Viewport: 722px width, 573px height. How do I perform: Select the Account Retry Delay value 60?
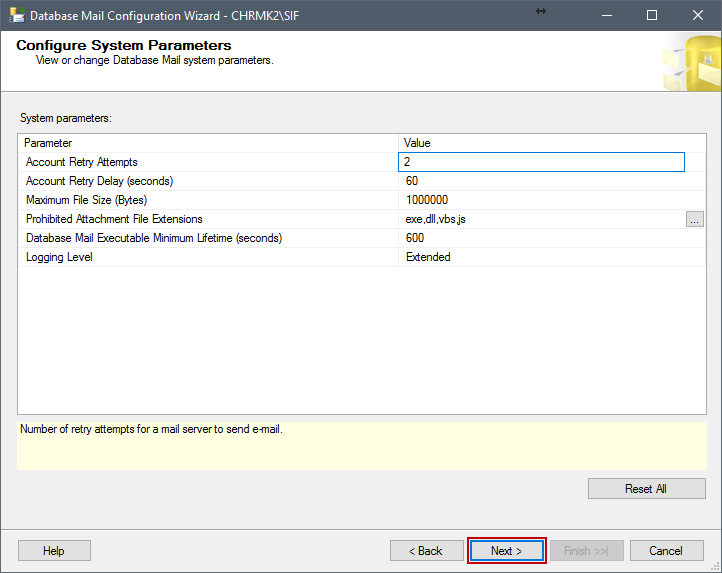point(412,181)
